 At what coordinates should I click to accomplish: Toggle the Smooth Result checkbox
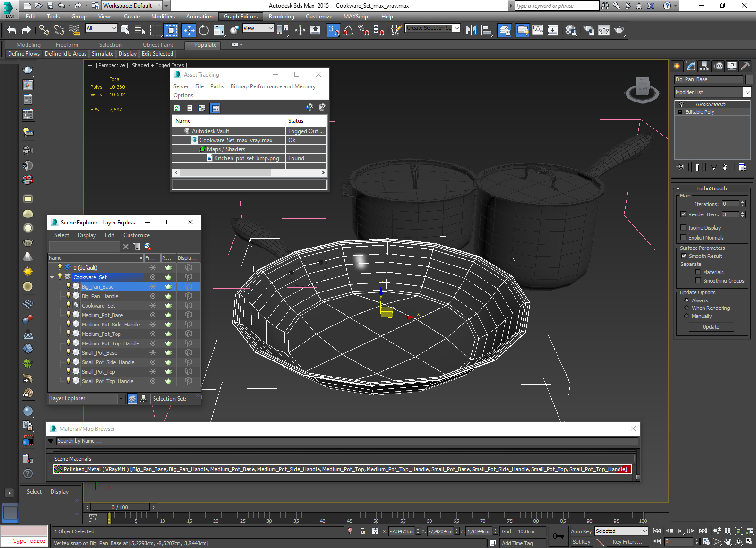pyautogui.click(x=684, y=256)
